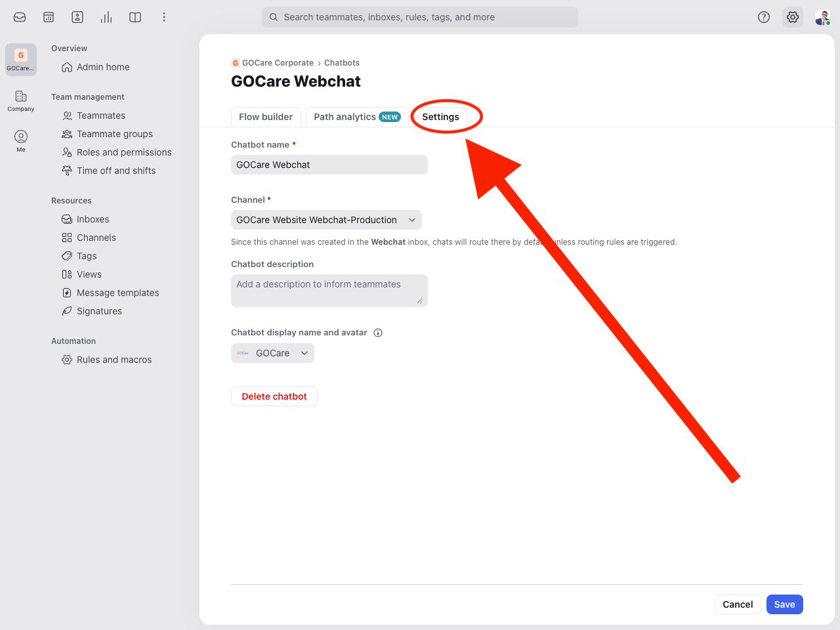Open Teammate groups in sidebar
840x630 pixels.
115,134
